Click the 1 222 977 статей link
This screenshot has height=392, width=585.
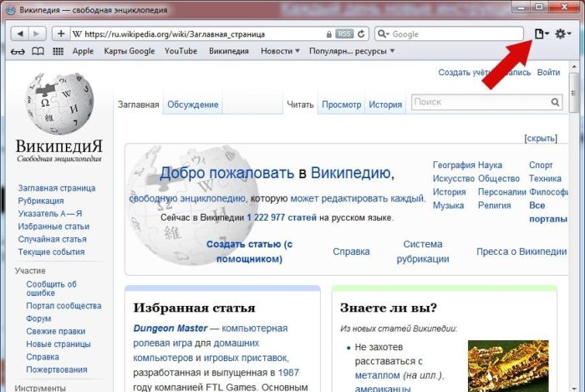[282, 217]
